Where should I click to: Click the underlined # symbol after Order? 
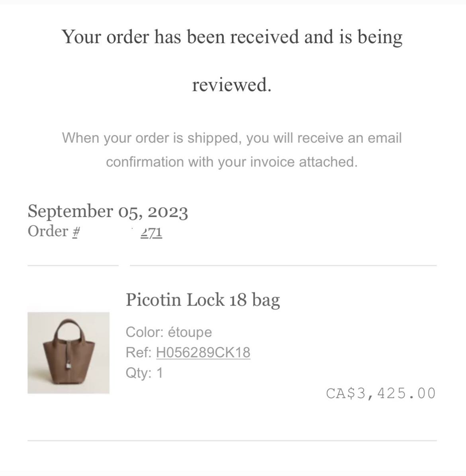click(76, 232)
